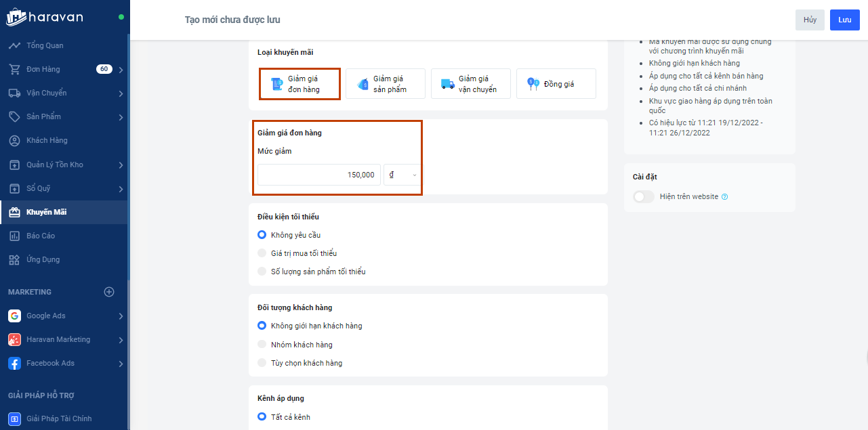
Task: Open Khách Hàng customer icon in sidebar
Action: [14, 141]
